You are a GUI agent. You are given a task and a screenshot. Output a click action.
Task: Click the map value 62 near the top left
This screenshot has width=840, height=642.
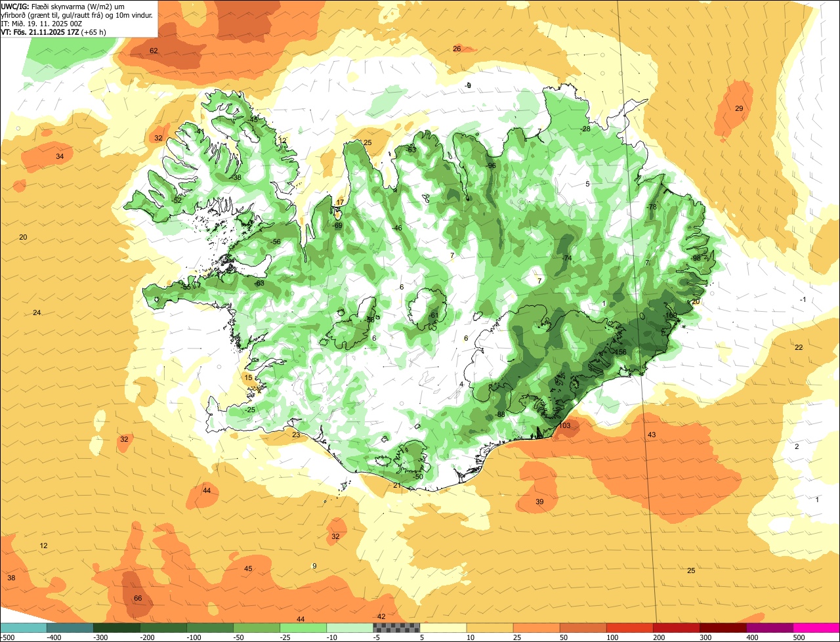154,51
